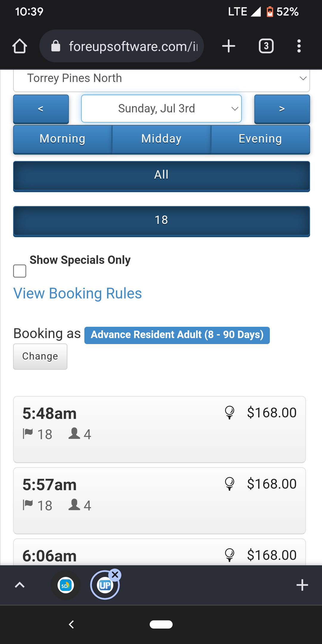This screenshot has height=644, width=322.
Task: Select the Evening time filter
Action: 260,139
